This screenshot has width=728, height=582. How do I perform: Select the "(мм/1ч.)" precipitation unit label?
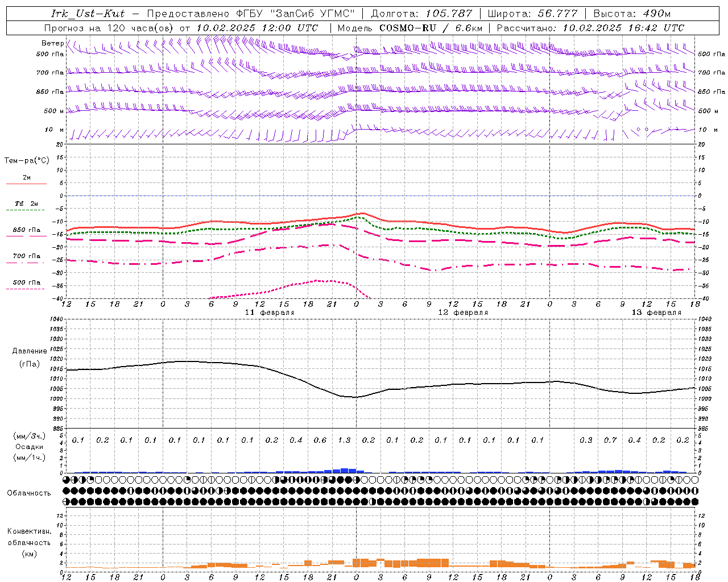[x=30, y=457]
